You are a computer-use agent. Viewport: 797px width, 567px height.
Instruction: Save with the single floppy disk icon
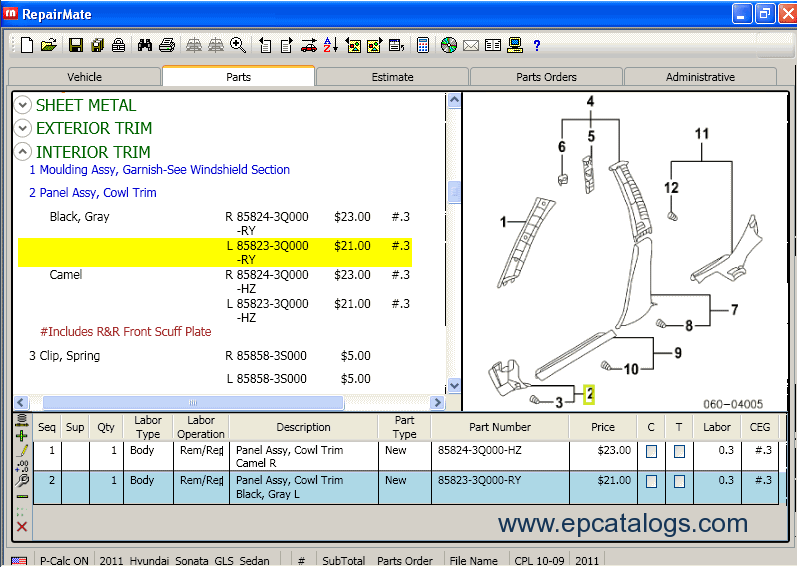(76, 45)
